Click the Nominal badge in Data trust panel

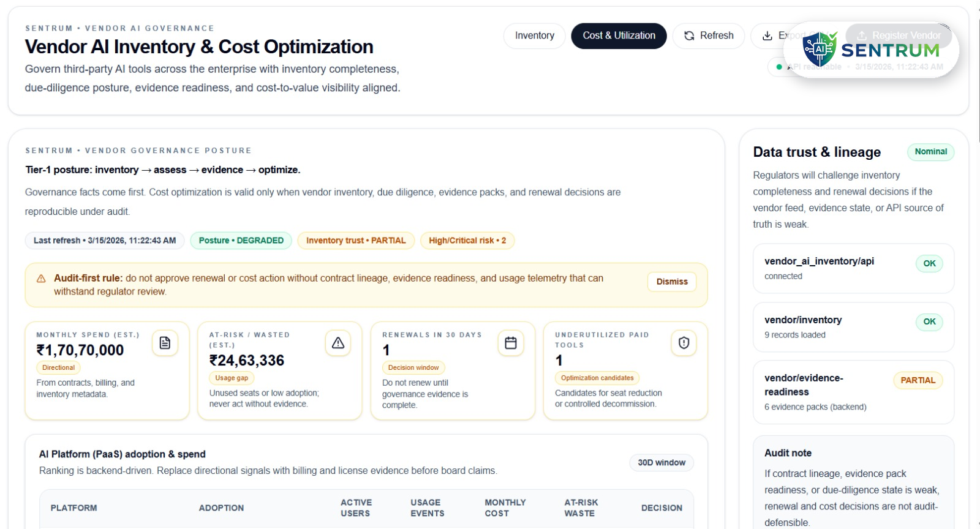click(x=930, y=152)
